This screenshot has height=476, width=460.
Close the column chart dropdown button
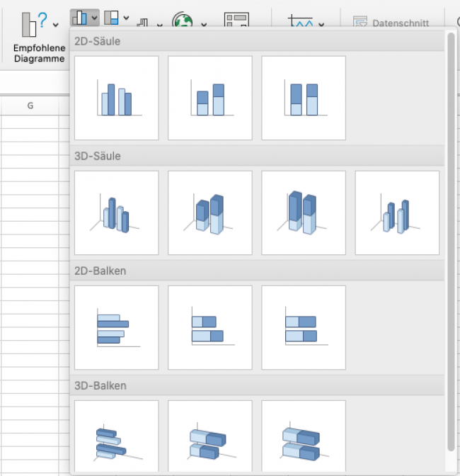tap(84, 18)
